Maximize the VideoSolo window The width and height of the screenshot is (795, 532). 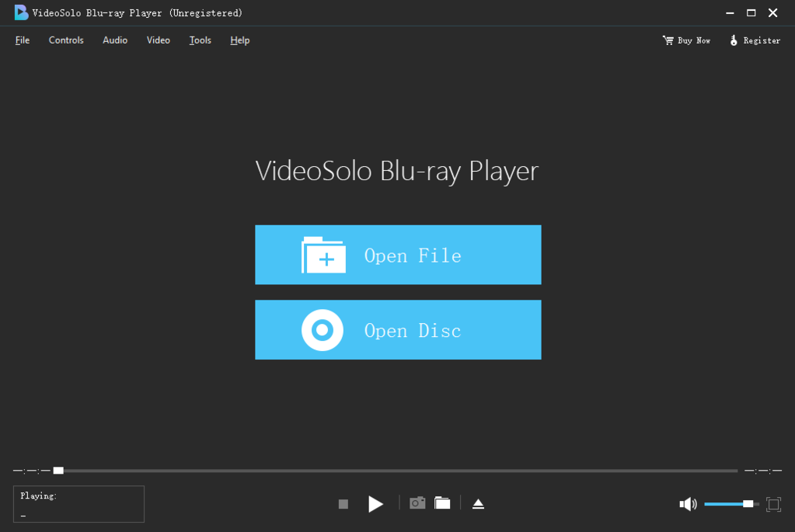tap(751, 12)
